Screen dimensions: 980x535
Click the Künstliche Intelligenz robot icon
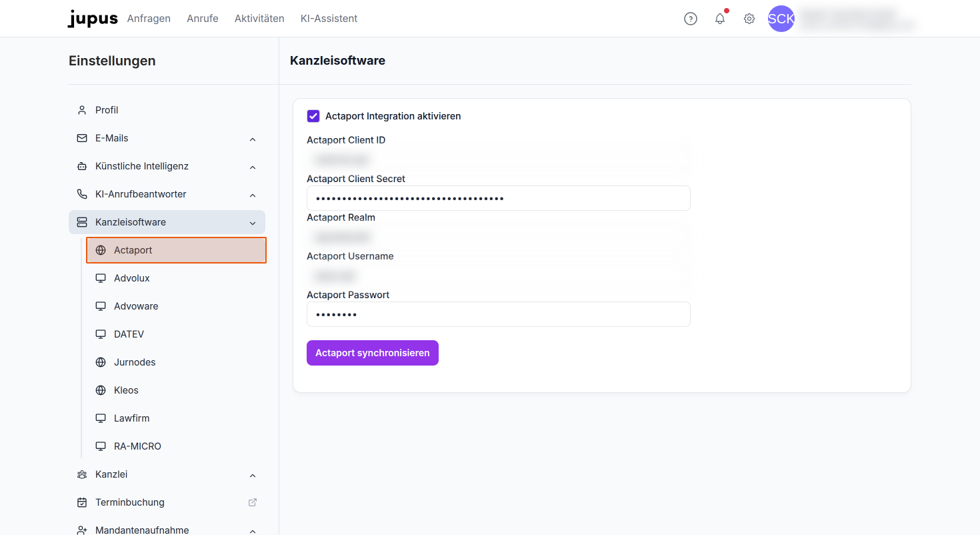[82, 166]
